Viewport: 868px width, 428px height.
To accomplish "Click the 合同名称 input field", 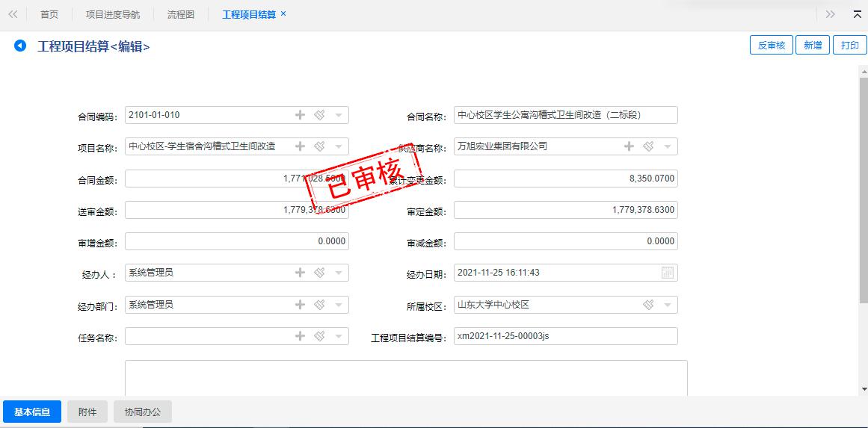I will pos(565,115).
